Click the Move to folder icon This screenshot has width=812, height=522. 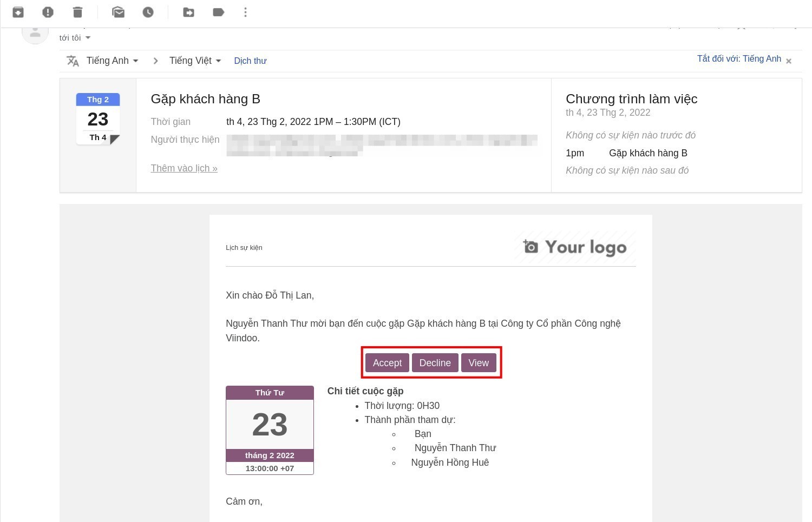click(x=189, y=12)
